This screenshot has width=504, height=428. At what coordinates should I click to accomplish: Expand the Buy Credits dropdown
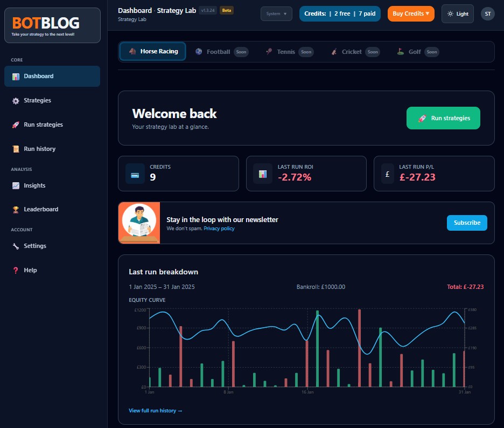[411, 13]
